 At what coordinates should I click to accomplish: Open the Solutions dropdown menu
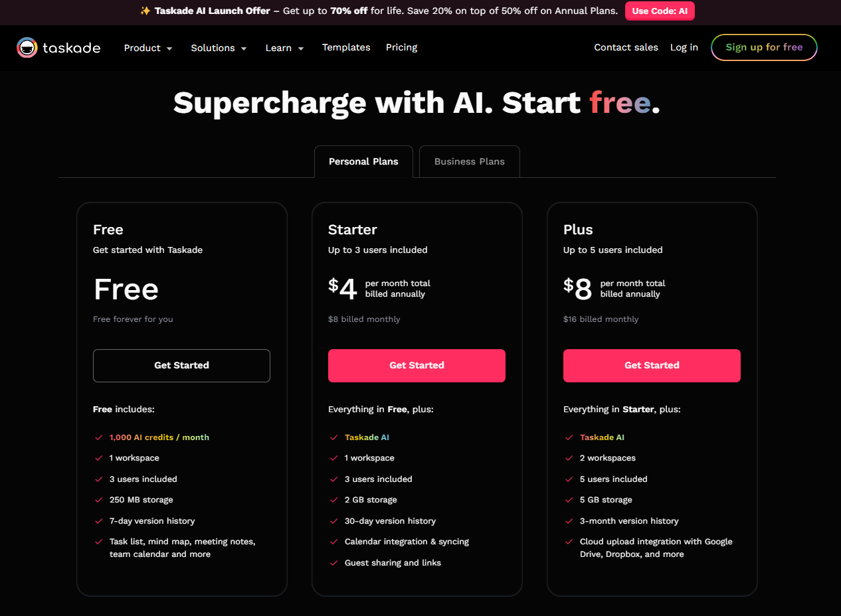click(219, 48)
